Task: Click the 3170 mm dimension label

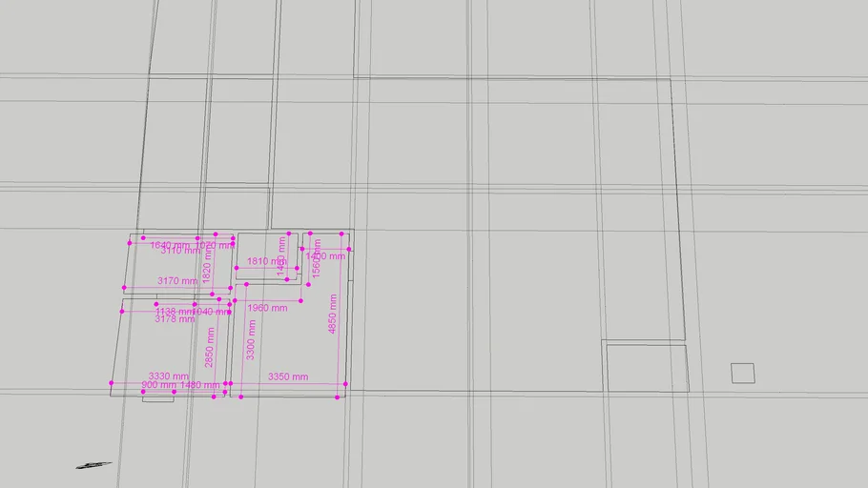Action: 177,281
